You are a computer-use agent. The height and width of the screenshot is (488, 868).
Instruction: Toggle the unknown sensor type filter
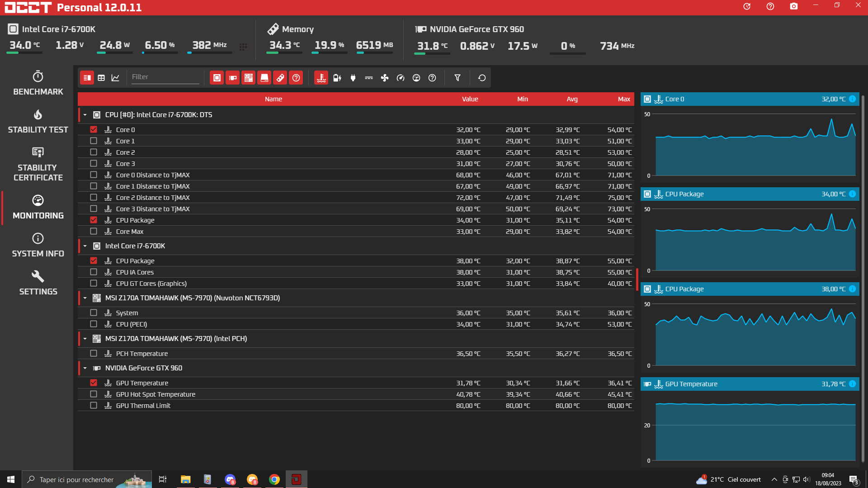(x=432, y=78)
